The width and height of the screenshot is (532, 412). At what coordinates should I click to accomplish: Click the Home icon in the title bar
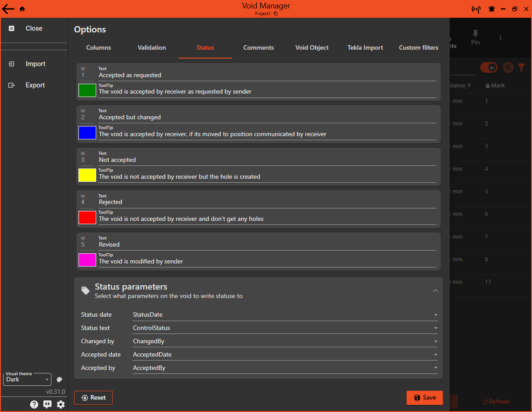click(21, 8)
